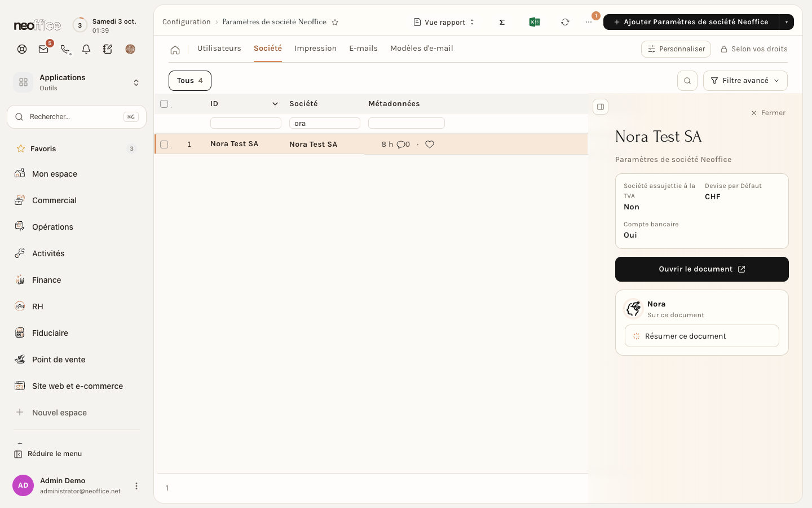This screenshot has height=508, width=812.
Task: Toggle the side panel layout icon
Action: (601, 107)
